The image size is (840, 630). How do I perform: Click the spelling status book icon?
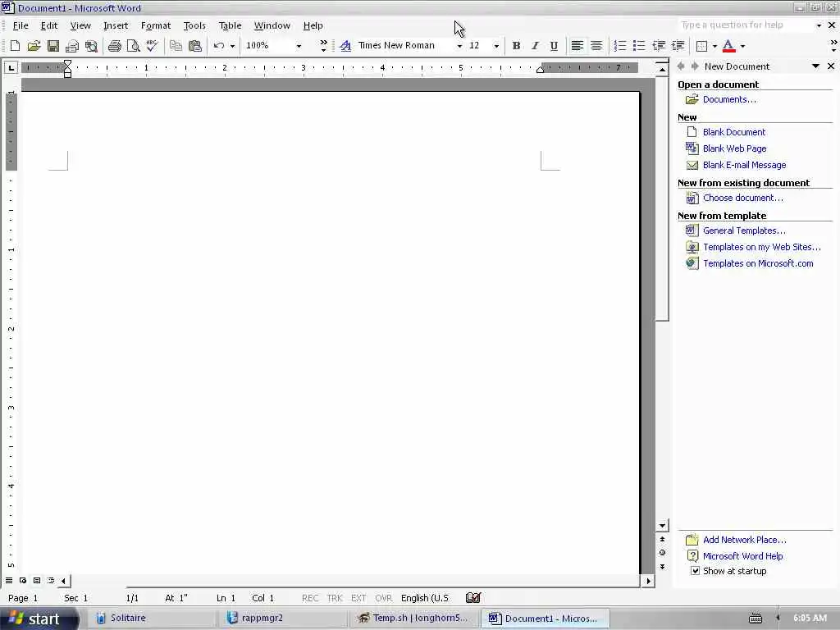point(473,597)
